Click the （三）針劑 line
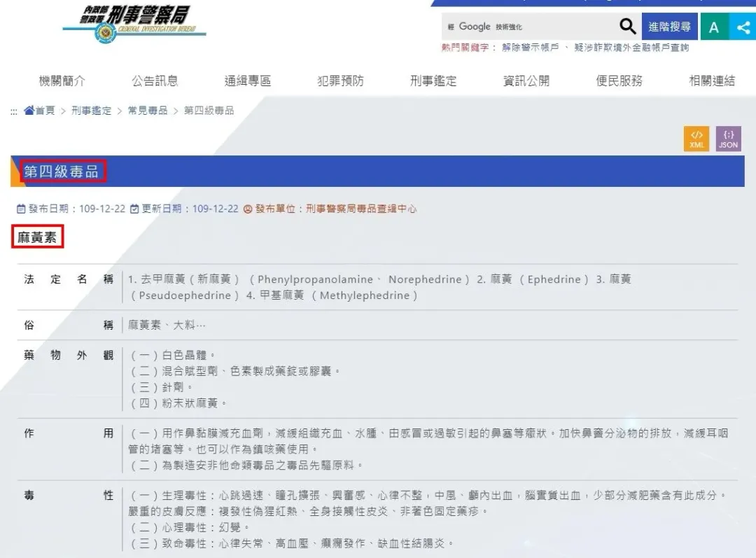 pyautogui.click(x=162, y=387)
